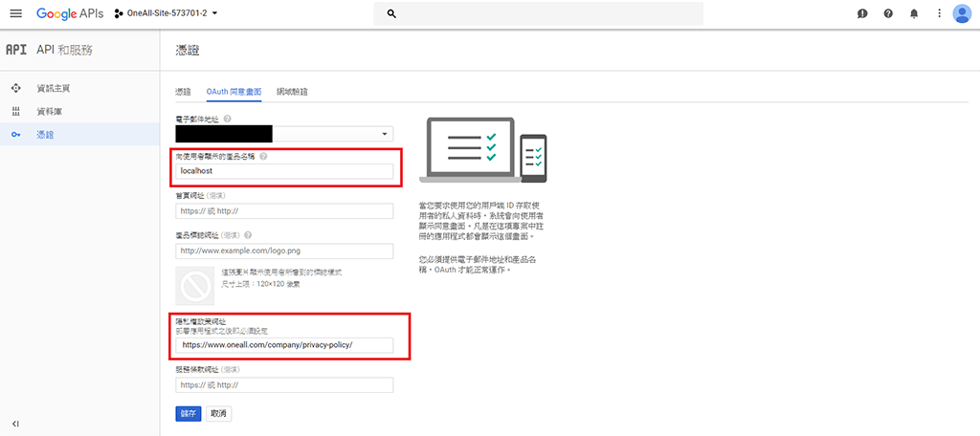Click the privacy policy URL field
The image size is (980, 436).
[284, 344]
